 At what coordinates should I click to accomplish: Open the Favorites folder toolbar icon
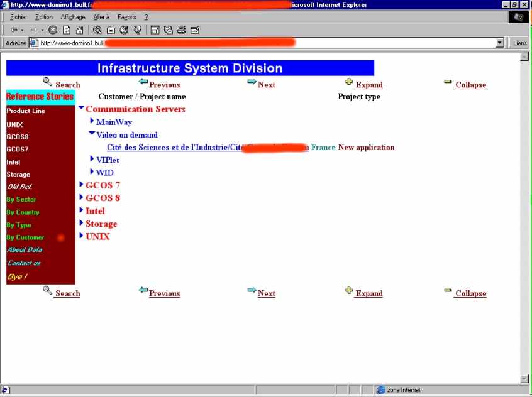111,30
